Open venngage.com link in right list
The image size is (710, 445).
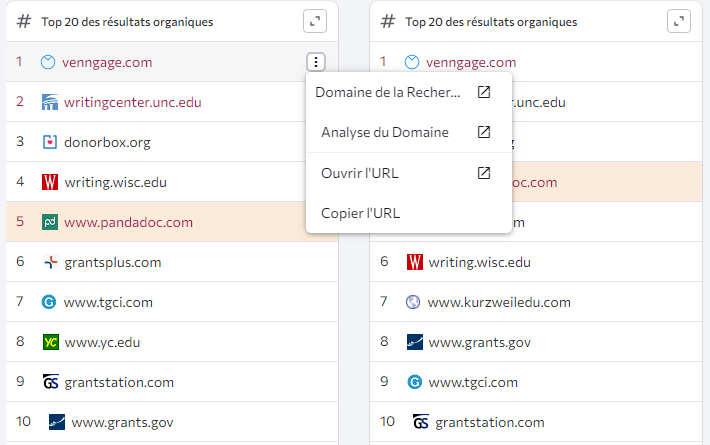click(x=471, y=62)
